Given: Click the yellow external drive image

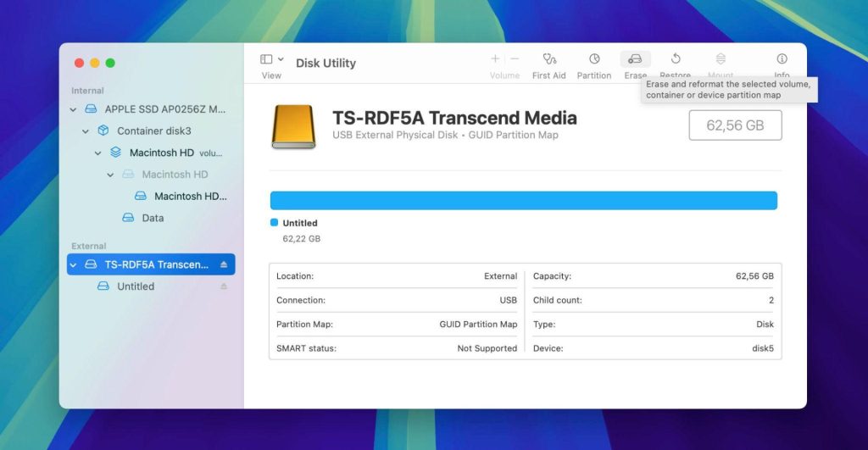Looking at the screenshot, I should click(x=293, y=127).
